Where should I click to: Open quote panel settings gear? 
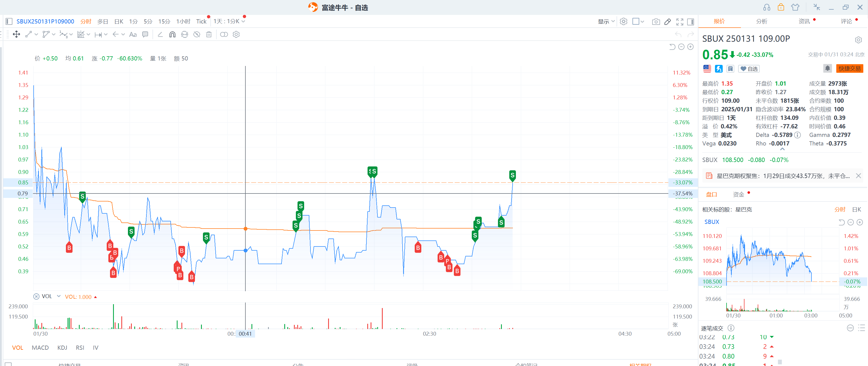point(858,40)
